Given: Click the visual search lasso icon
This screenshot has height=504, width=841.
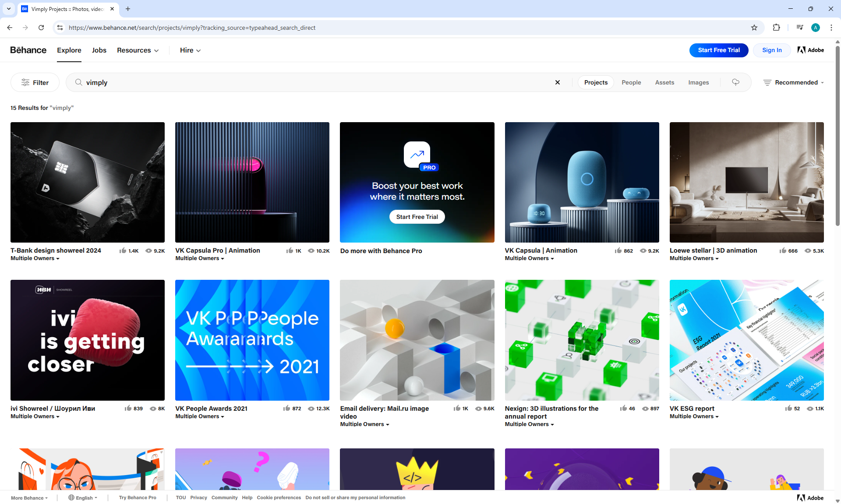Looking at the screenshot, I should [x=735, y=82].
